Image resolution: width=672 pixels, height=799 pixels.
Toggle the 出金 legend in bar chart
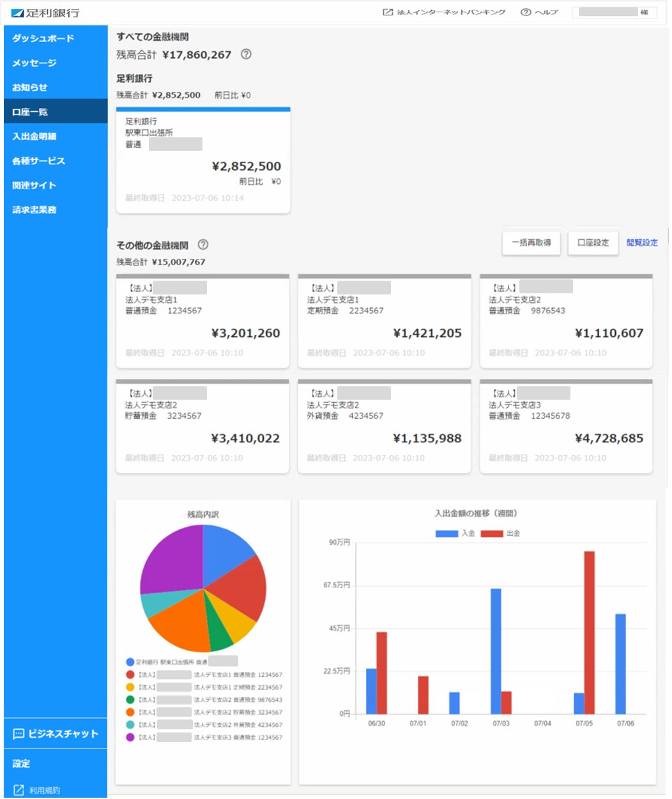coord(500,533)
